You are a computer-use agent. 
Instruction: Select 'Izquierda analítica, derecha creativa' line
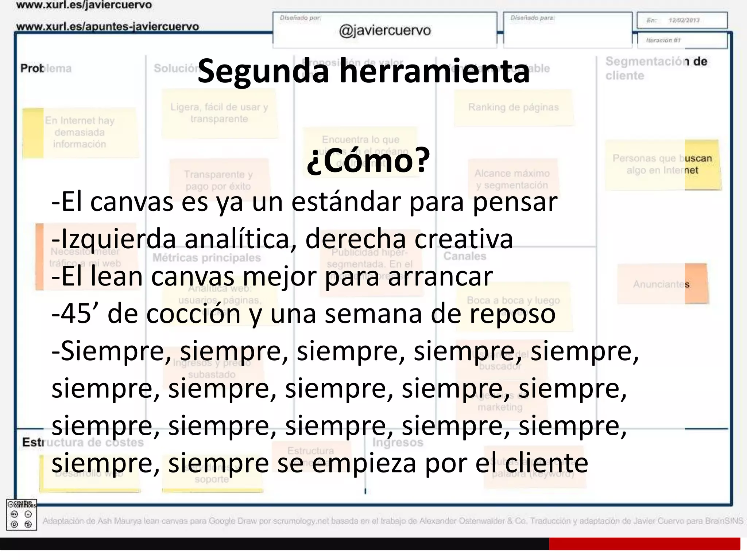point(282,239)
